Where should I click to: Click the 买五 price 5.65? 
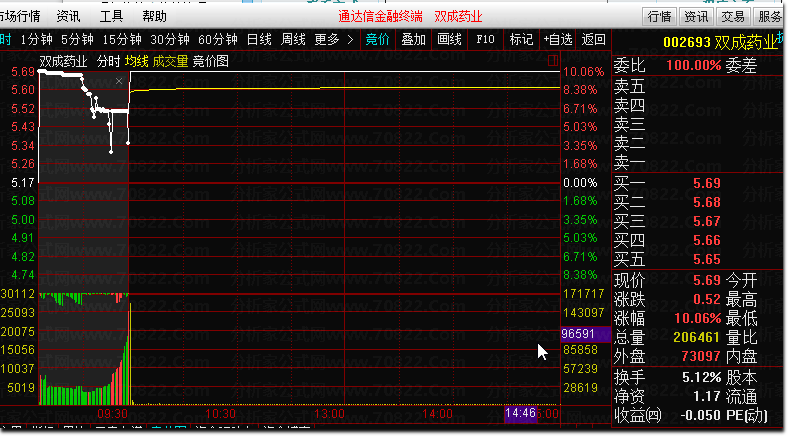pyautogui.click(x=706, y=260)
